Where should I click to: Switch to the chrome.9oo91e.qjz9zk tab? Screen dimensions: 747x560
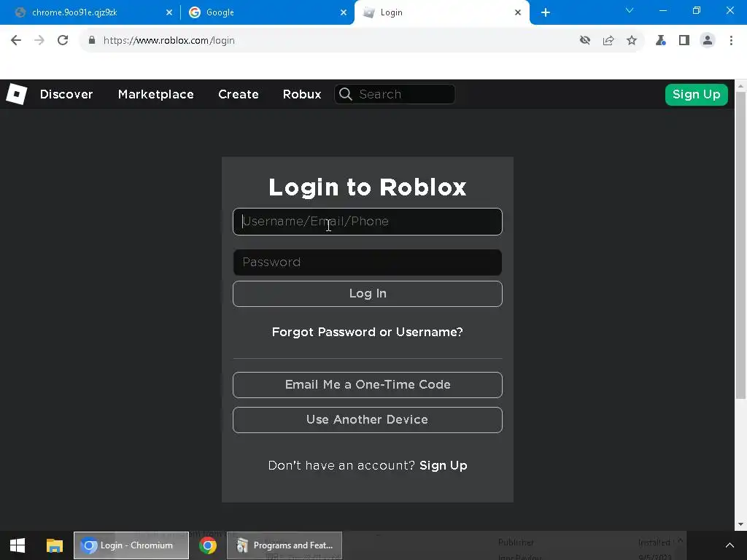(x=90, y=12)
